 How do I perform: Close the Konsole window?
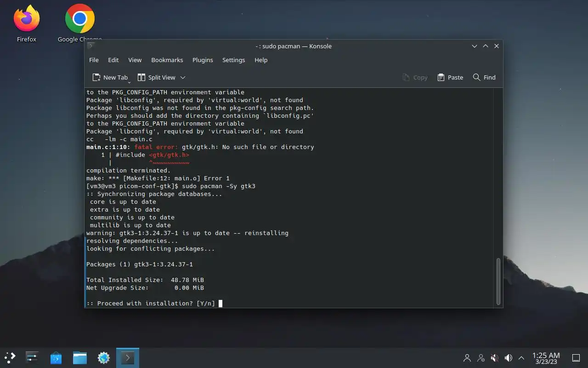click(x=497, y=46)
